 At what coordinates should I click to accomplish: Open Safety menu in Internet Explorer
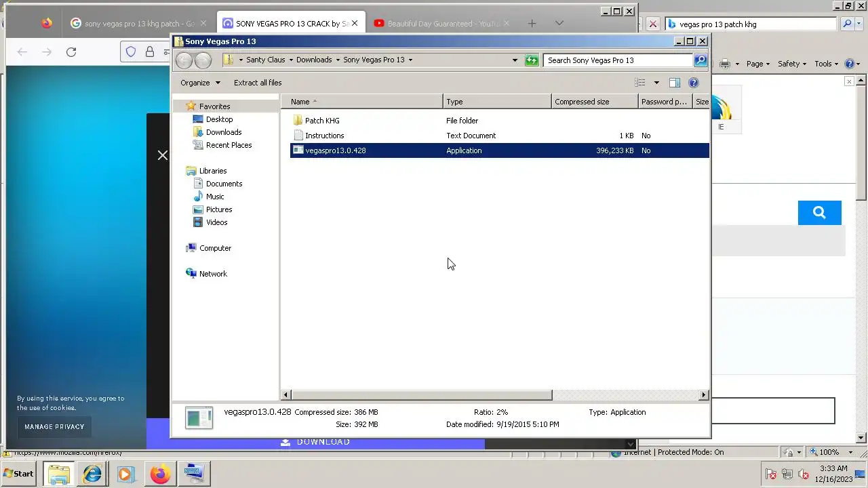pos(791,64)
